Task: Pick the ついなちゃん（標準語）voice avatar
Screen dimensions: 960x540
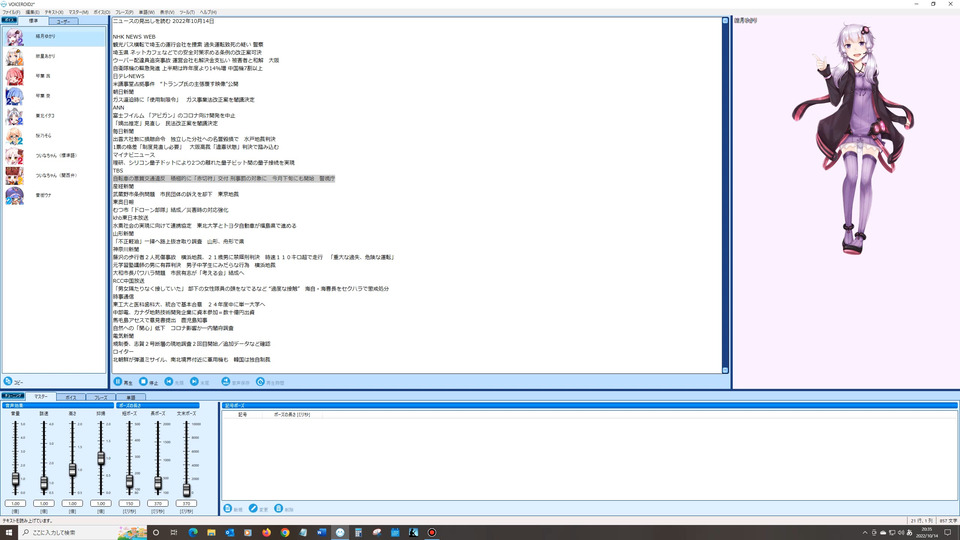Action: click(x=14, y=156)
